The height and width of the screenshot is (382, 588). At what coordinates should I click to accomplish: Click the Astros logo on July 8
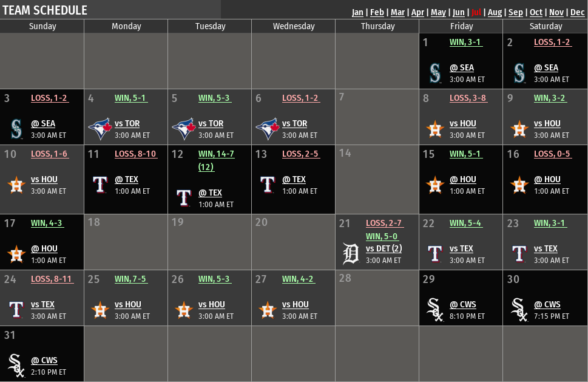pyautogui.click(x=435, y=129)
